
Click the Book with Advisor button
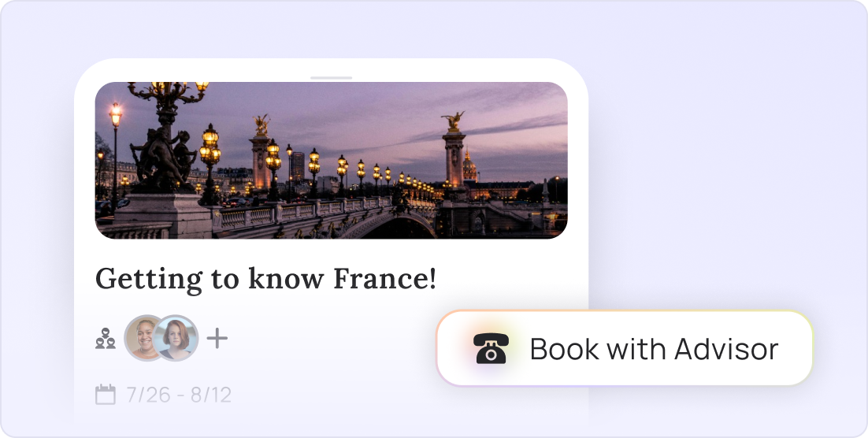(x=625, y=348)
